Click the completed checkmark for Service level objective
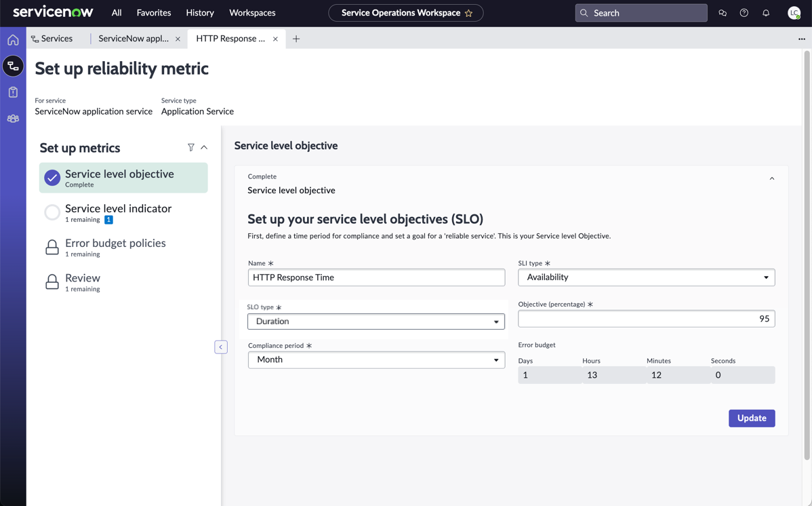Image resolution: width=812 pixels, height=506 pixels. click(x=52, y=178)
